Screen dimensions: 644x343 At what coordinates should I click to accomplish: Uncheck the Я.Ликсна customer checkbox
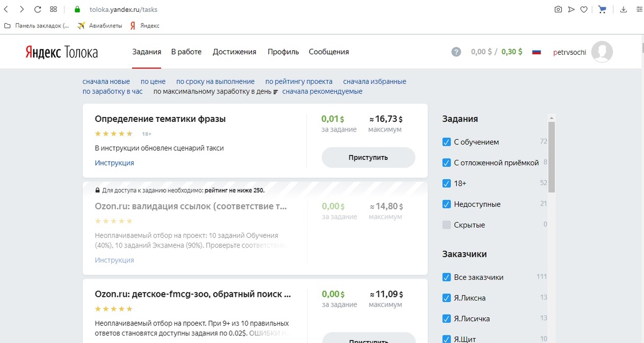click(x=447, y=298)
